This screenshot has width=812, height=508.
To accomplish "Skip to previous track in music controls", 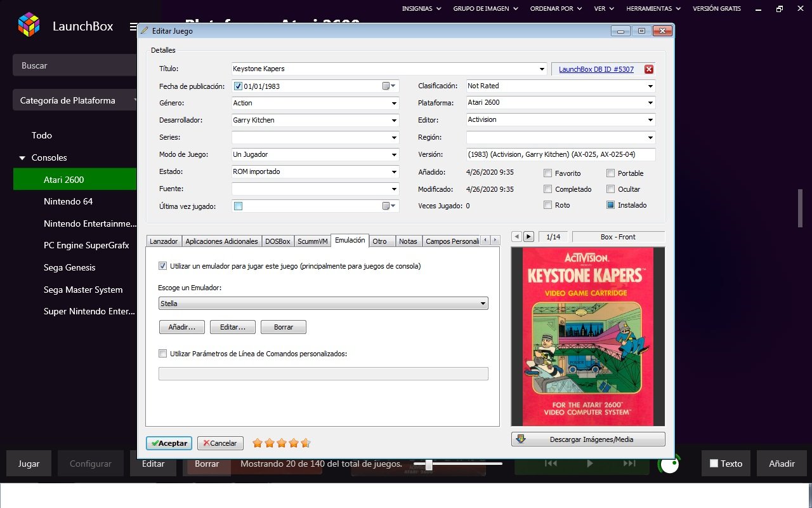I will (x=551, y=464).
